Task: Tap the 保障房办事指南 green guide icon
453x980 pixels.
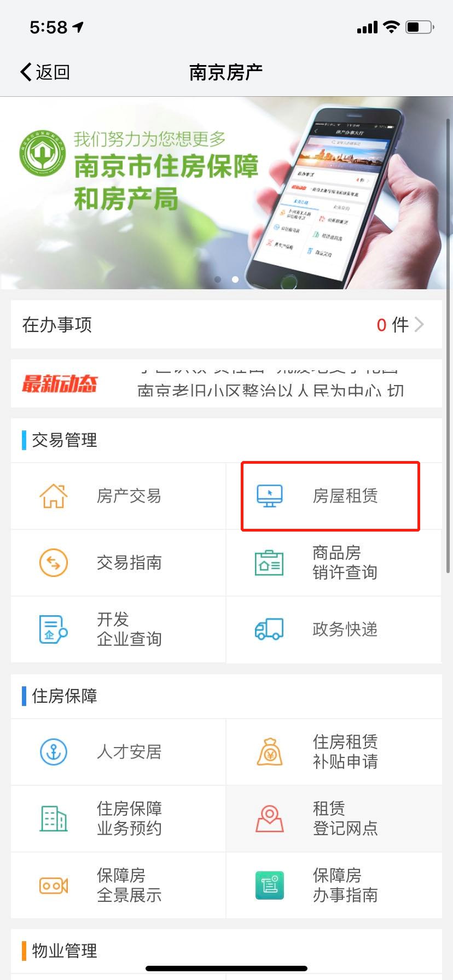Action: tap(270, 885)
